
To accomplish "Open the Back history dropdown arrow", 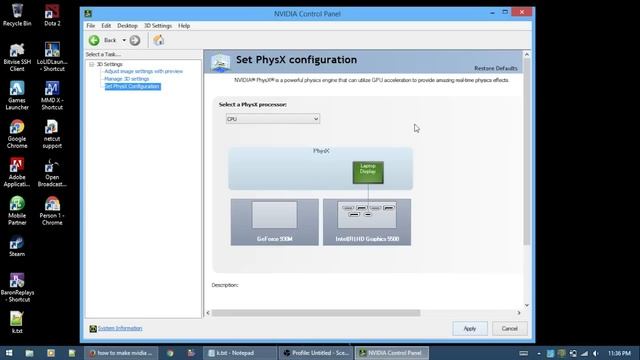I will 124,40.
